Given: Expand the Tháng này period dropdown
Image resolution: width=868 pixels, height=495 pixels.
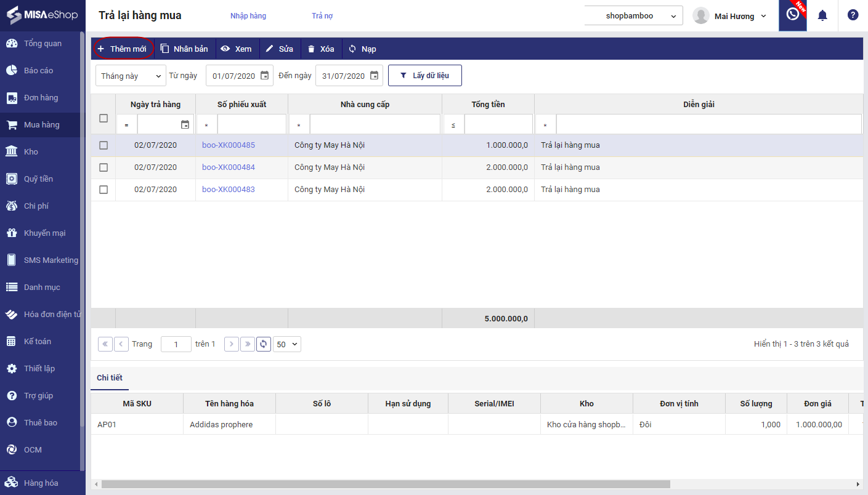Looking at the screenshot, I should tap(131, 76).
